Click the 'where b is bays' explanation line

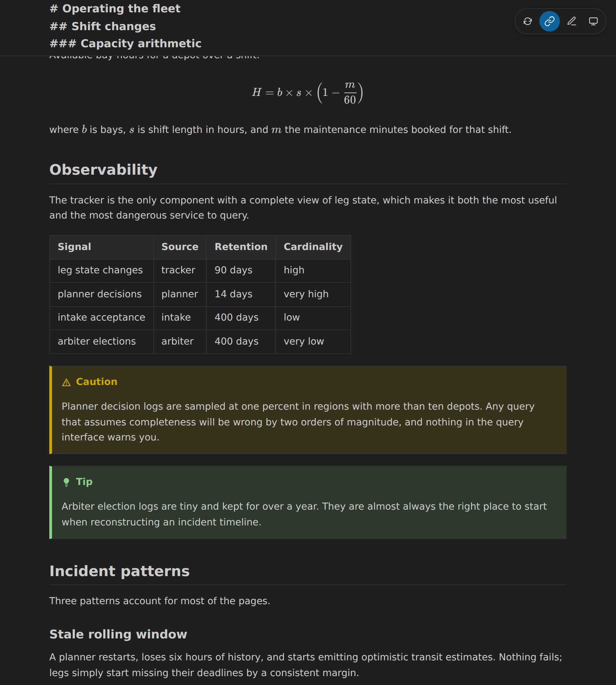[280, 130]
